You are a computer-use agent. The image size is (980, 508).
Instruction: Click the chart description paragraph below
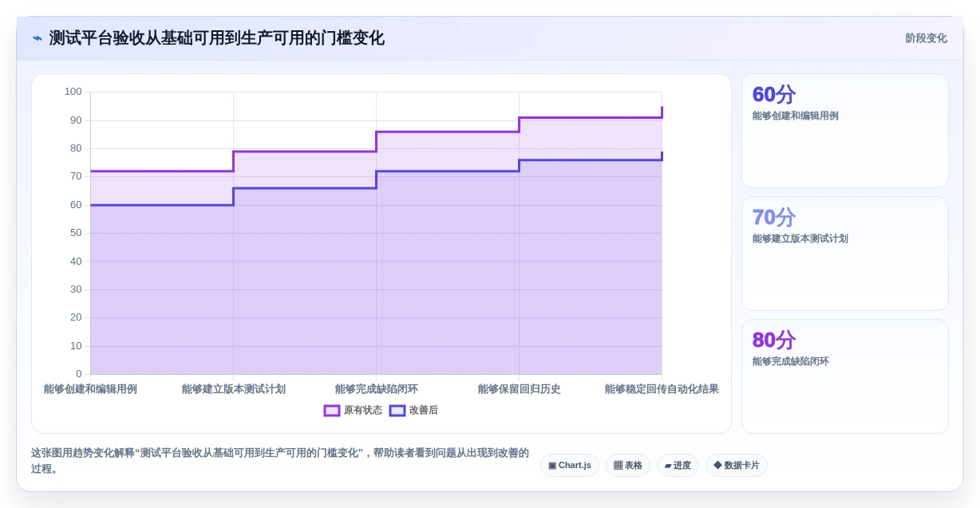click(x=280, y=461)
